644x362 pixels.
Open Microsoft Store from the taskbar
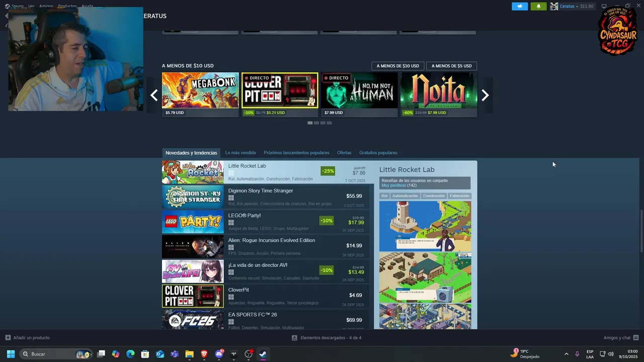point(145,354)
